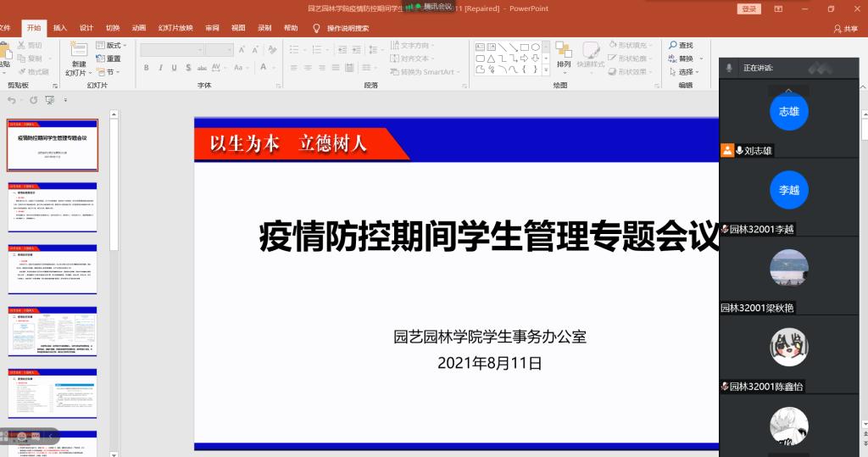Open the Layout (版式) dropdown
Screen dimensions: 868x457
pos(112,45)
